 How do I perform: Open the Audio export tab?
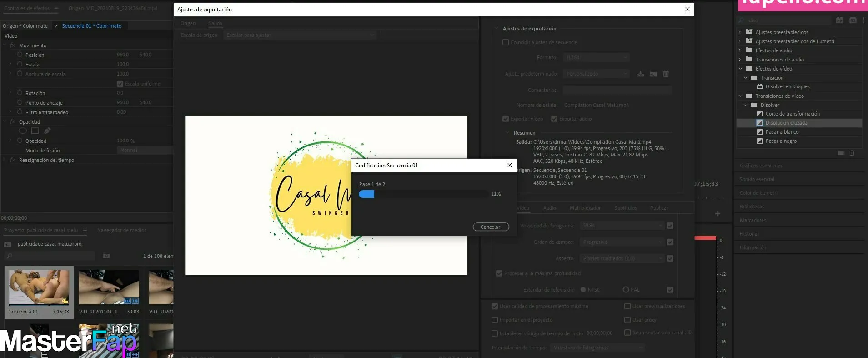click(550, 208)
